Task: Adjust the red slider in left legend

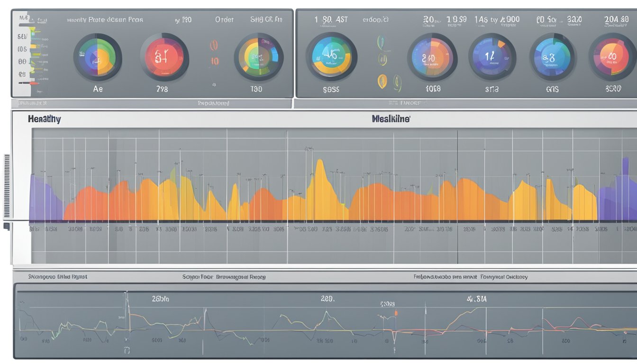Action: coord(34,83)
